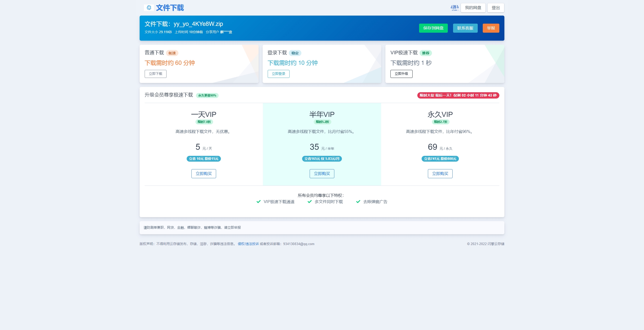Buy the 半年VIP plan
Screen dimensions: 644x330
322,174
